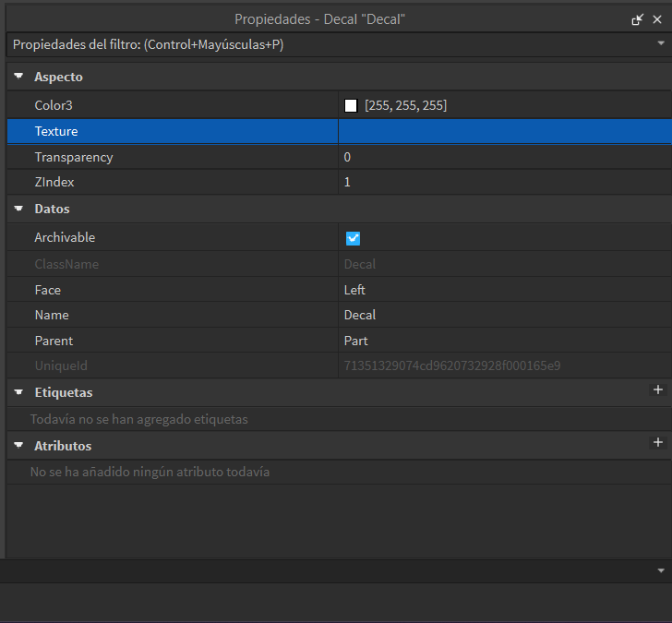The height and width of the screenshot is (623, 672).
Task: Collapse the Datos section
Action: [18, 210]
